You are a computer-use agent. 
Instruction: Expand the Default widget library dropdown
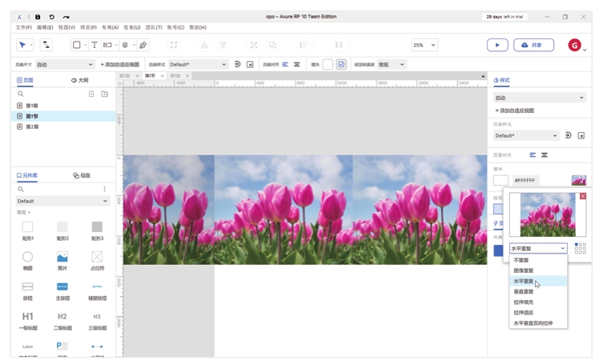(62, 201)
